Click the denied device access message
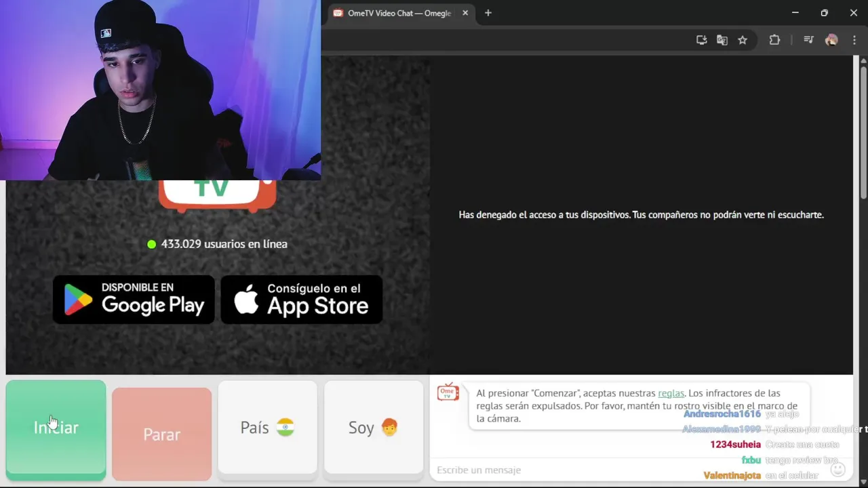This screenshot has height=488, width=868. [641, 215]
